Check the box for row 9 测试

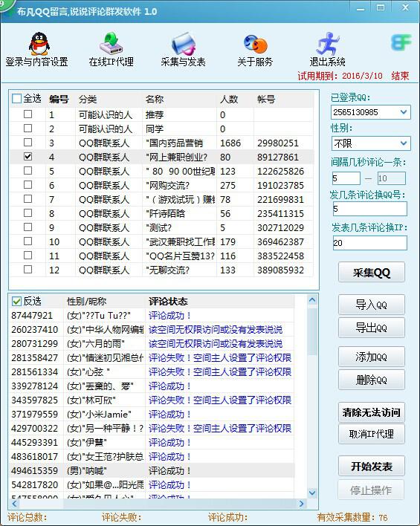(28, 227)
